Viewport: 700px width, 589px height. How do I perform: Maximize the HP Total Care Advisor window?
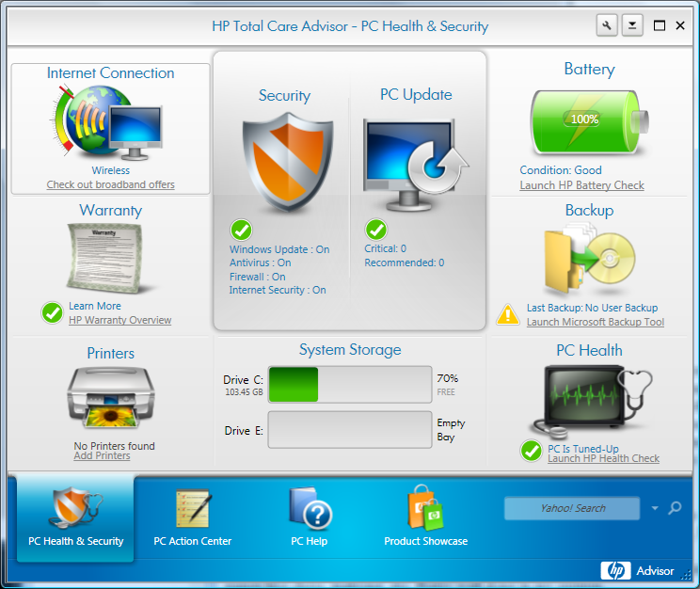click(x=659, y=25)
